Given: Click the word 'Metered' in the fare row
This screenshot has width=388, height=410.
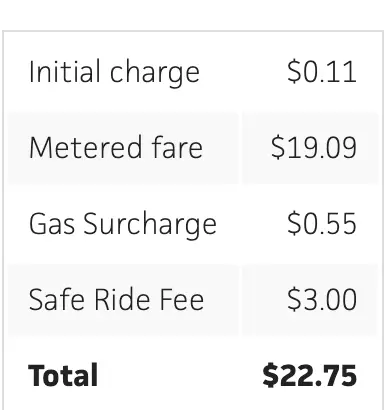Looking at the screenshot, I should pyautogui.click(x=85, y=147).
